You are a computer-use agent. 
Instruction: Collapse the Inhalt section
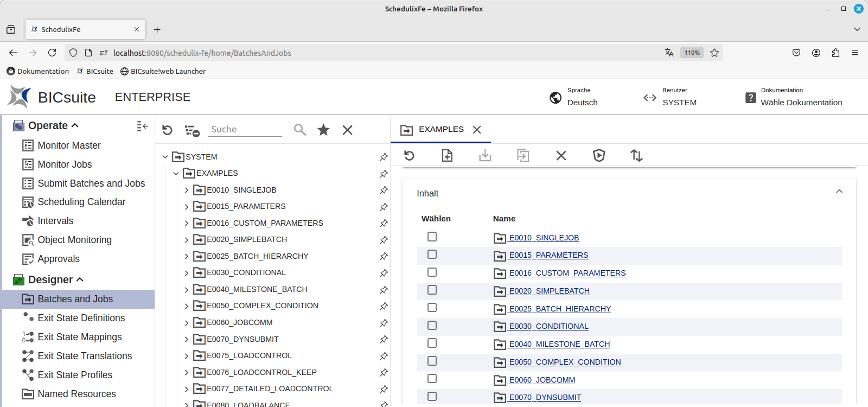839,192
